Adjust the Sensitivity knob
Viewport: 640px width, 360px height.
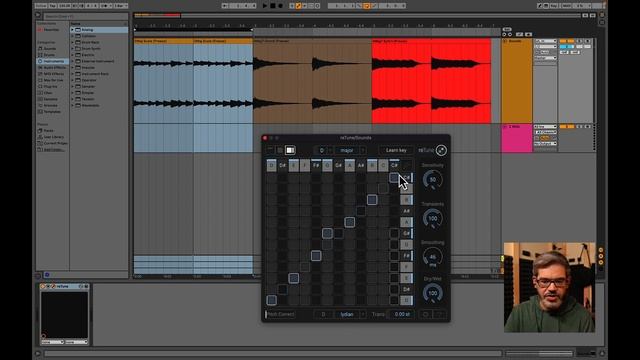pyautogui.click(x=433, y=180)
